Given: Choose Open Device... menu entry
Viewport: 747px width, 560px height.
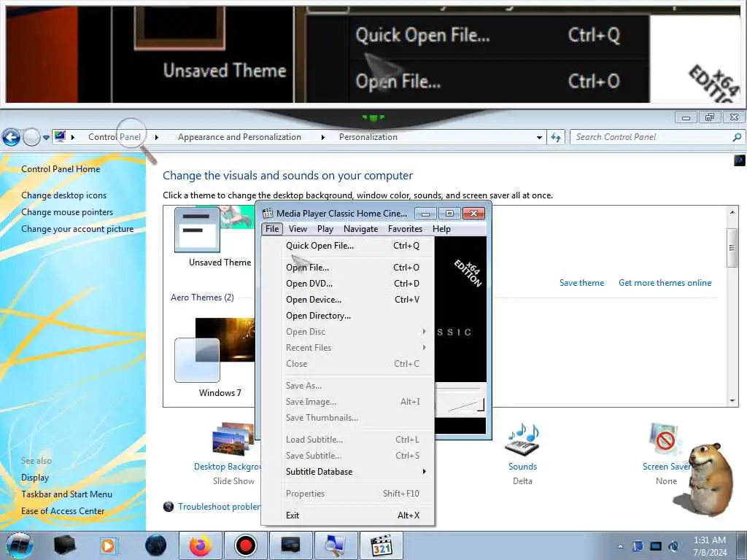Looking at the screenshot, I should click(348, 300).
